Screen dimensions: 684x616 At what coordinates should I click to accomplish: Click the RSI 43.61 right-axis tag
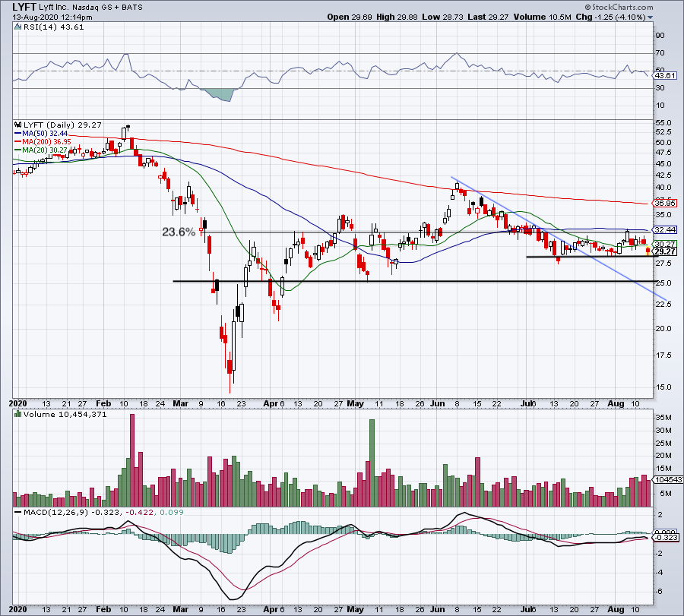pos(665,75)
